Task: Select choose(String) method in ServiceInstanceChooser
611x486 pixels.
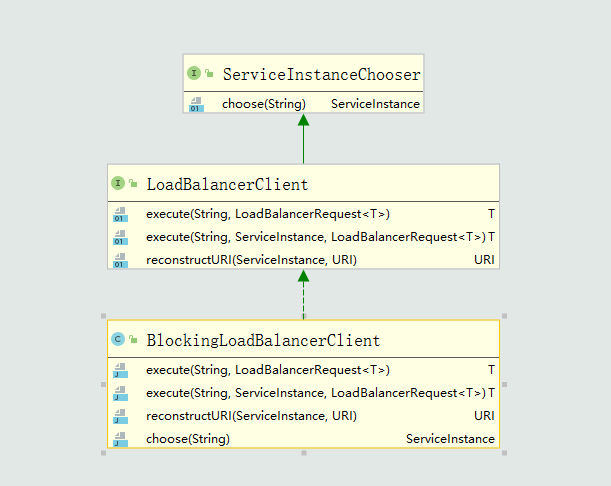Action: point(263,104)
